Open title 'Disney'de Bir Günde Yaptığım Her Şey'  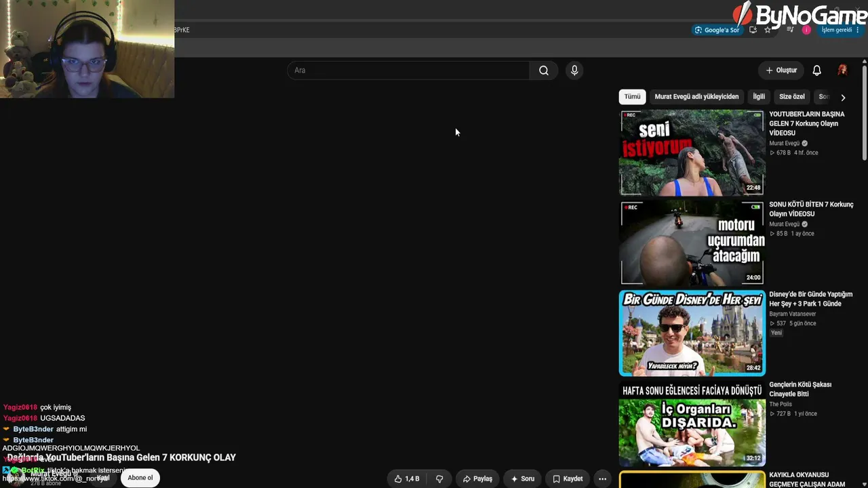click(810, 300)
